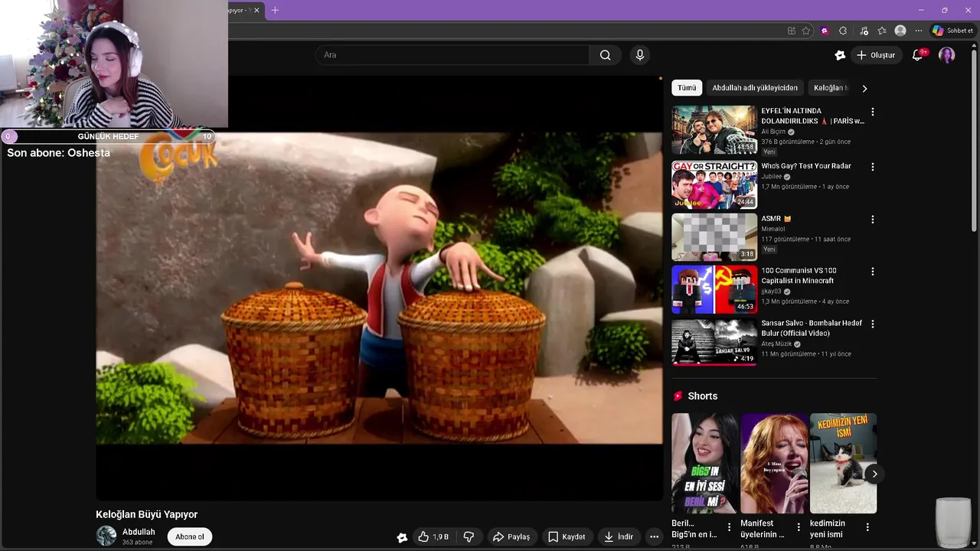Click the Oluştur create button

pos(875,55)
